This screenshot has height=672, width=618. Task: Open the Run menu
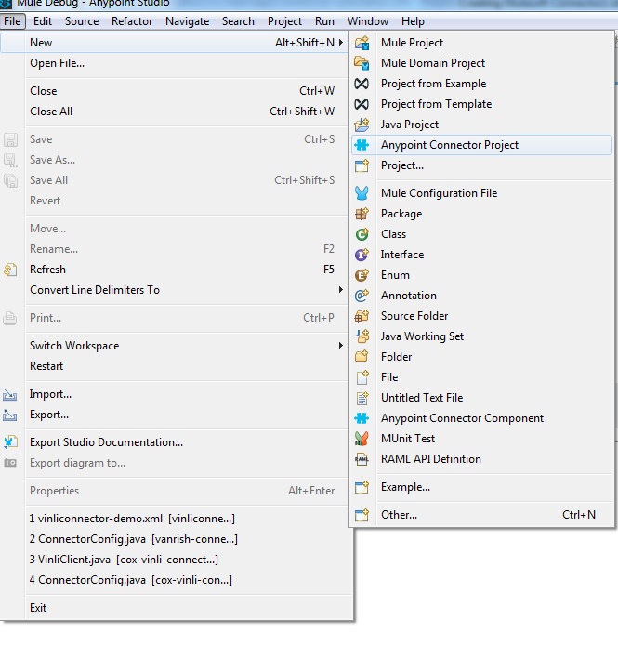(x=324, y=21)
